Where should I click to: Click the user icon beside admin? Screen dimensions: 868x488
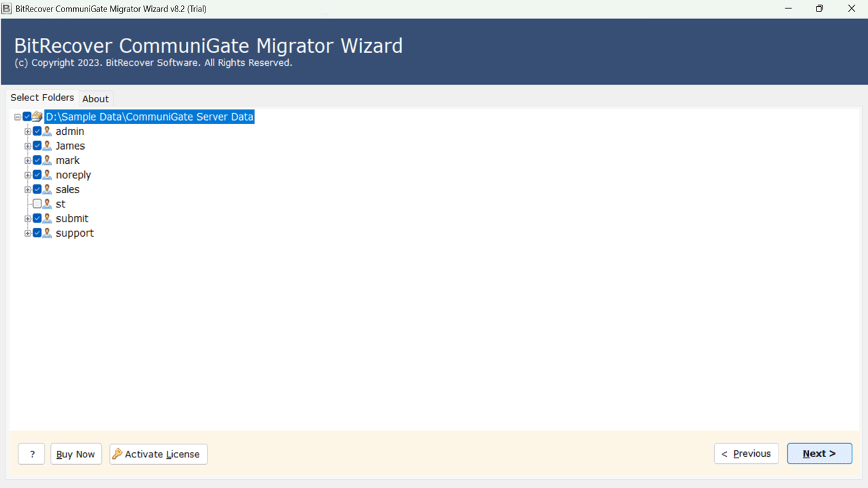tap(47, 131)
